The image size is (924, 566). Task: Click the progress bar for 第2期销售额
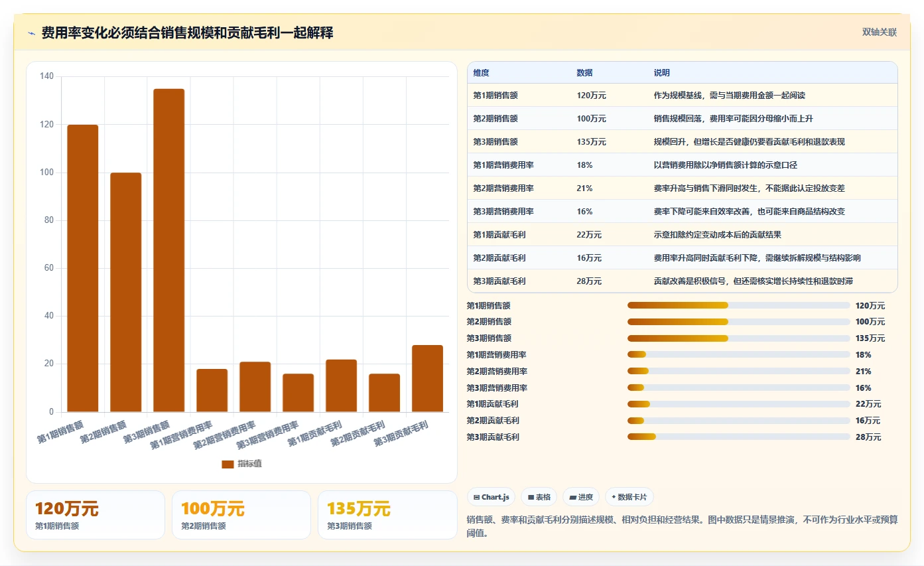tap(739, 322)
